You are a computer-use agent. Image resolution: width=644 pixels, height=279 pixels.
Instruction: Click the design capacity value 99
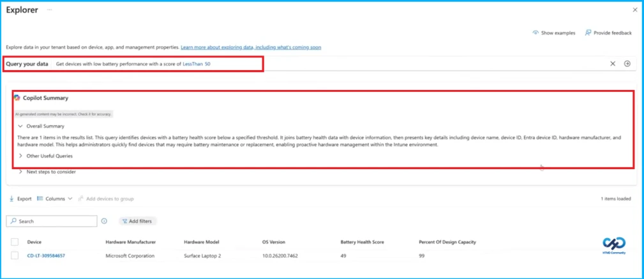[421, 255]
